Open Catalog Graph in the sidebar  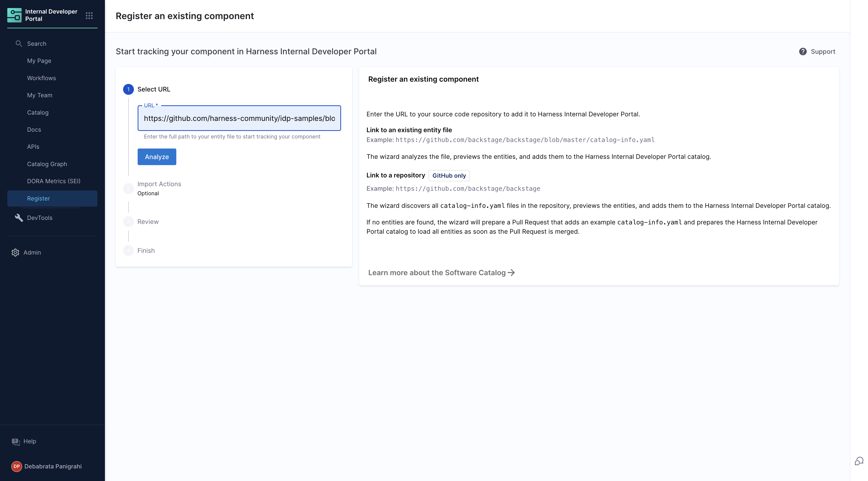(x=47, y=164)
